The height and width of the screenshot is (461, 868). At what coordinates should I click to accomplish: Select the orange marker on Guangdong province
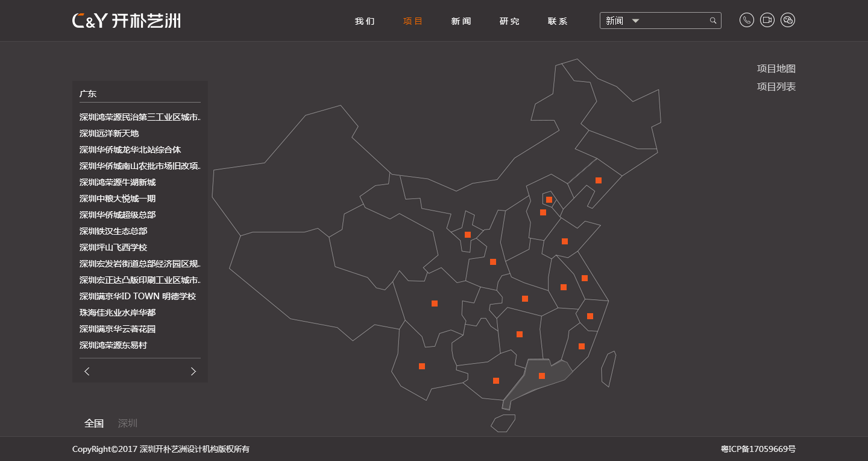(x=542, y=376)
